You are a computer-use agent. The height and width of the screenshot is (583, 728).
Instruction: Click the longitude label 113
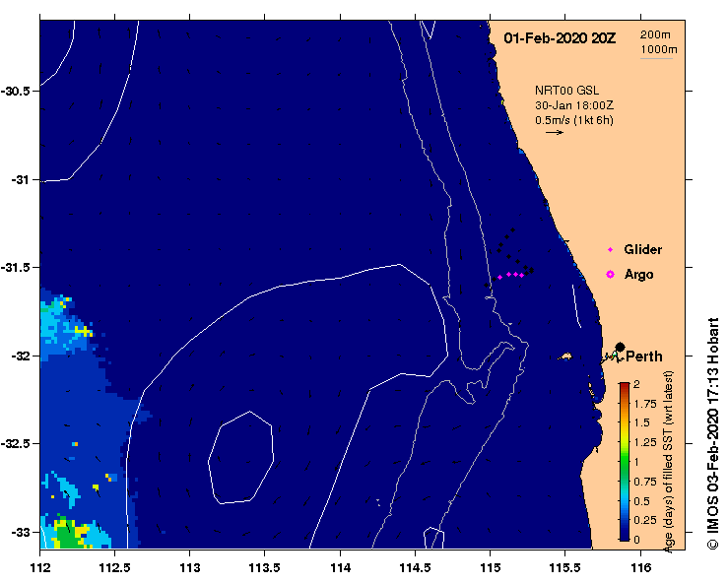click(190, 567)
